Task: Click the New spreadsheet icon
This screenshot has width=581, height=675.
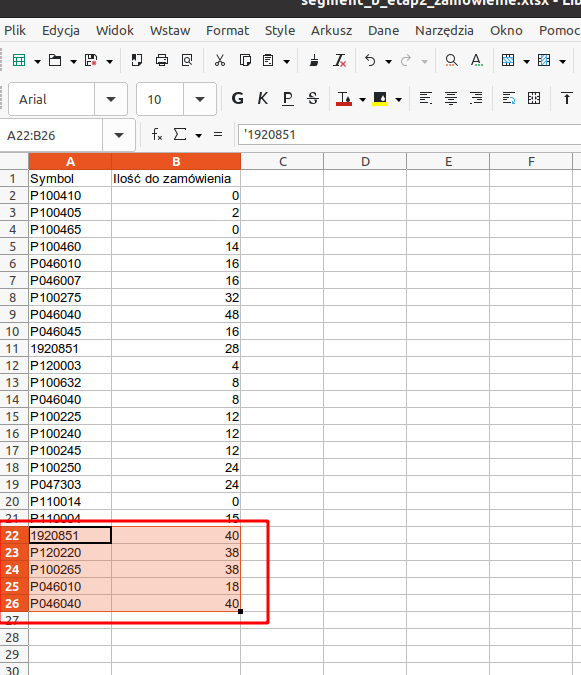Action: click(19, 60)
